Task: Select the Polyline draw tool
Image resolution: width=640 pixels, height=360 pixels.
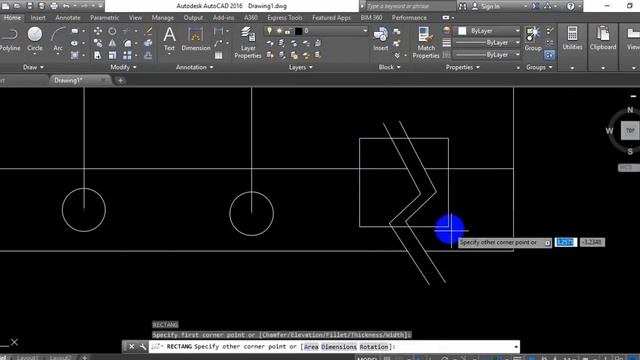Action: click(x=9, y=39)
